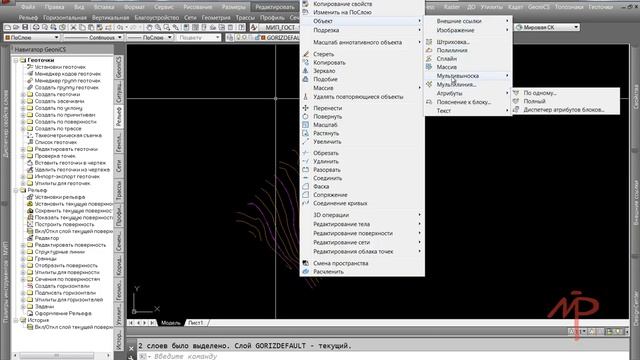Launch Установки геоточек icon in navigator
The width and height of the screenshot is (640, 360).
30,67
